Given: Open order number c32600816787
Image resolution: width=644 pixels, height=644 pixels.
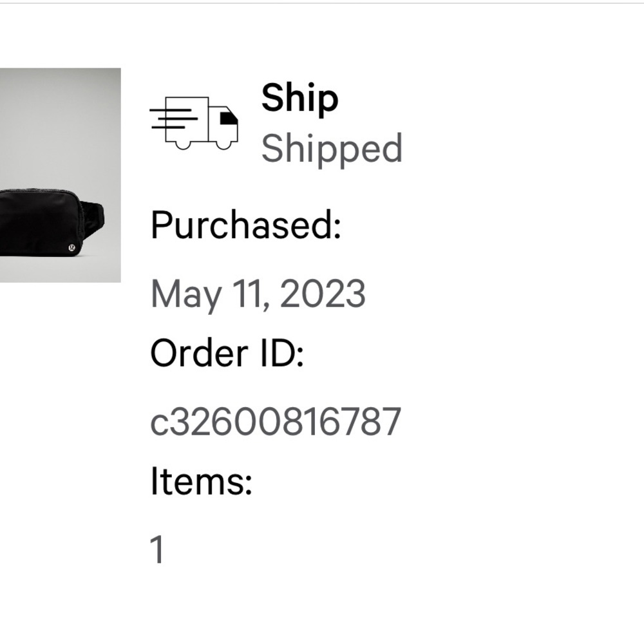Looking at the screenshot, I should pyautogui.click(x=276, y=422).
